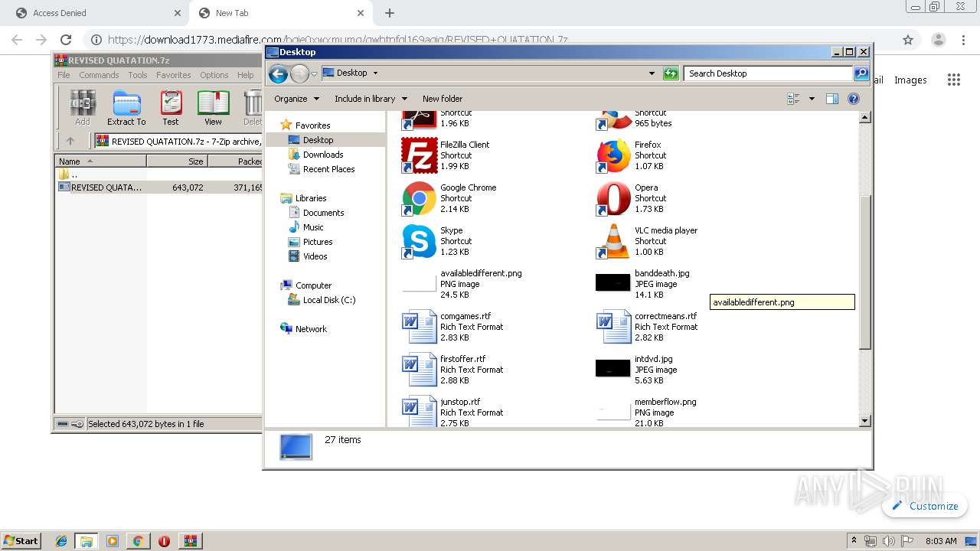Open Explorer help icon
Image resolution: width=980 pixels, height=551 pixels.
tap(854, 99)
